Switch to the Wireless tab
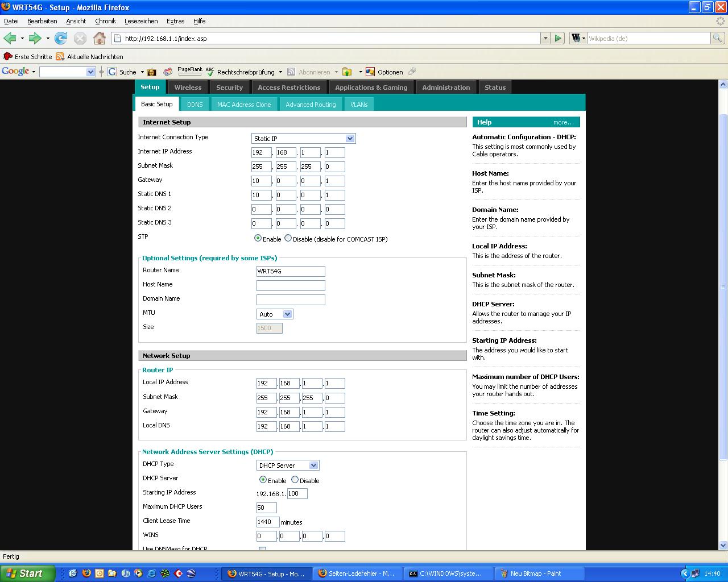Screen dimensions: 728x582 pyautogui.click(x=188, y=88)
